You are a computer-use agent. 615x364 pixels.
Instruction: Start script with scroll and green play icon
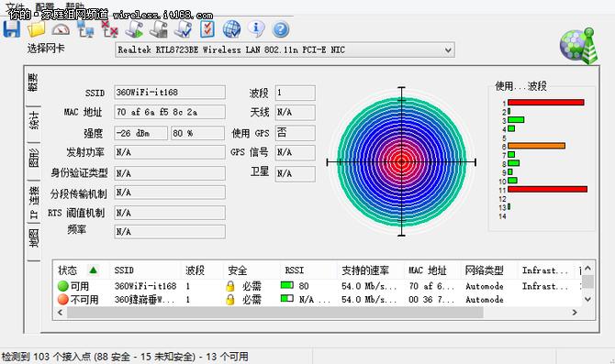pyautogui.click(x=134, y=29)
